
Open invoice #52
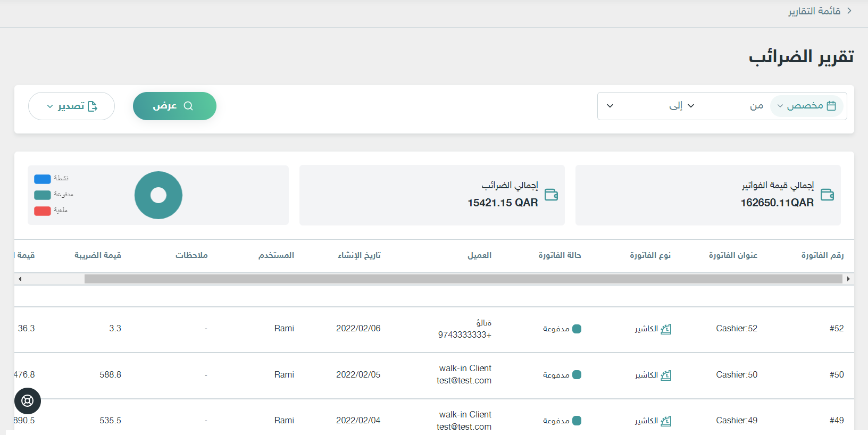[x=837, y=329]
